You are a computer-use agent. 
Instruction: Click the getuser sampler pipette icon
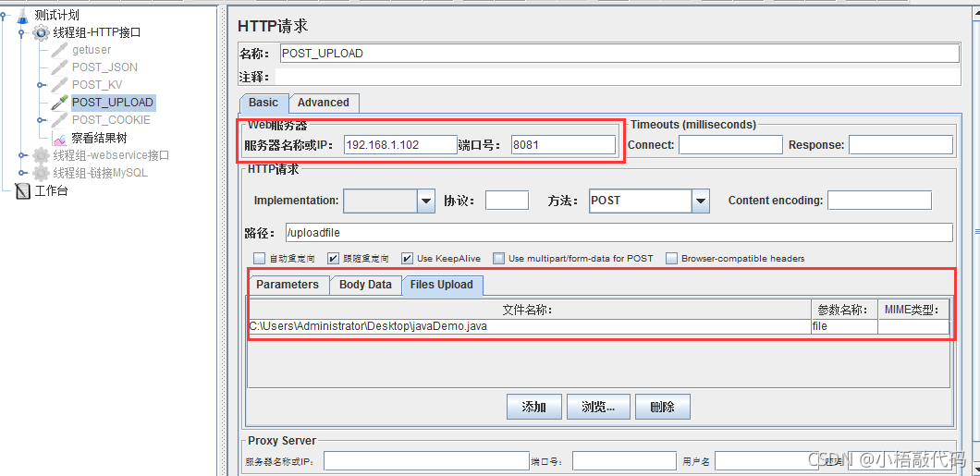[59, 50]
